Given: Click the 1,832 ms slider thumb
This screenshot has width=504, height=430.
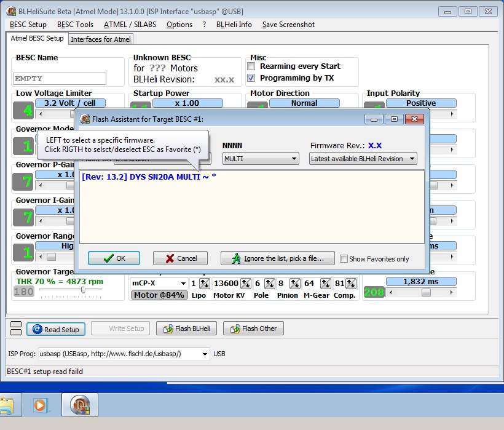Looking at the screenshot, I should [x=426, y=292].
